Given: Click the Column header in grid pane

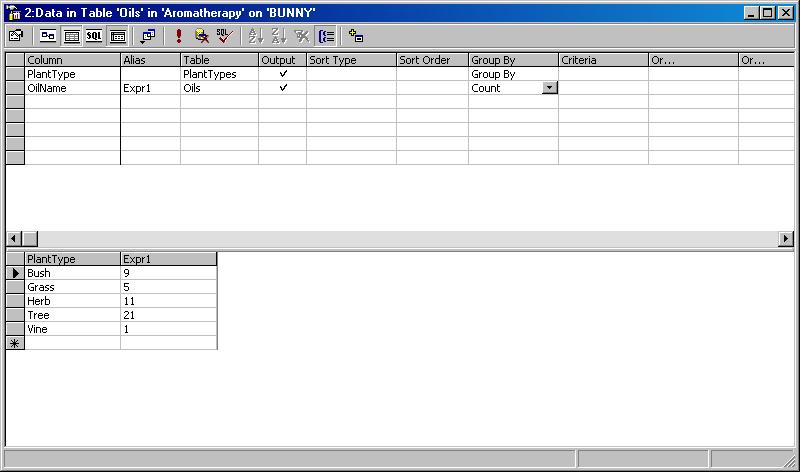Looking at the screenshot, I should click(x=72, y=60).
